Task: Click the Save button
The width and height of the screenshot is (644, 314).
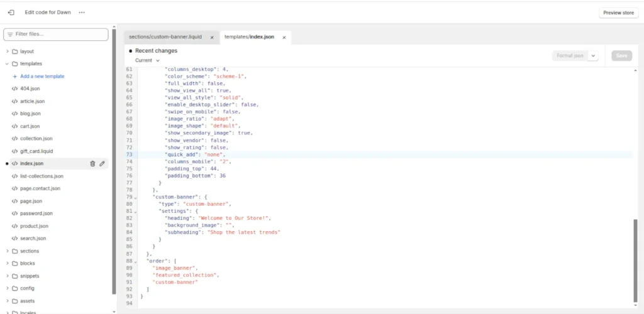Action: coord(621,56)
